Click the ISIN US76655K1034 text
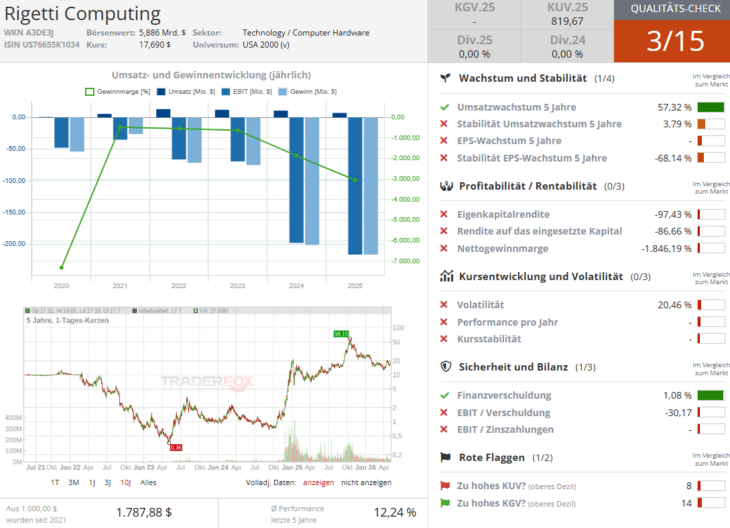730x528 pixels. point(42,45)
